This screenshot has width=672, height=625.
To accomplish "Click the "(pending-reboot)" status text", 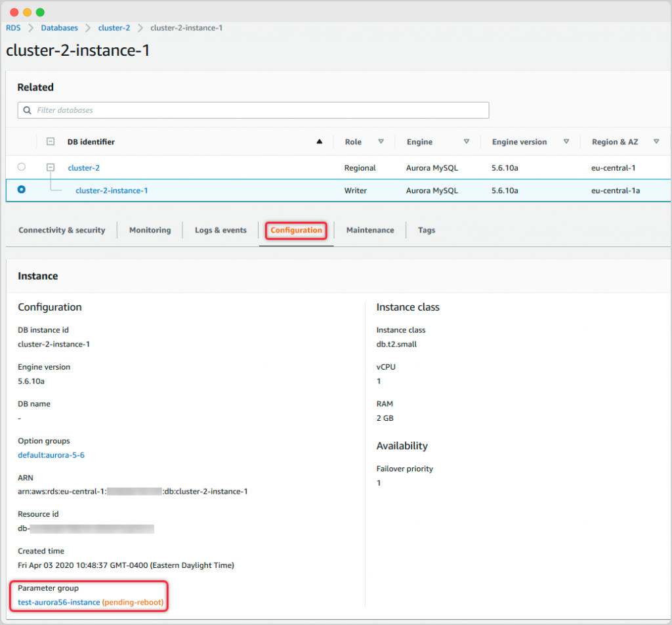I will (133, 602).
